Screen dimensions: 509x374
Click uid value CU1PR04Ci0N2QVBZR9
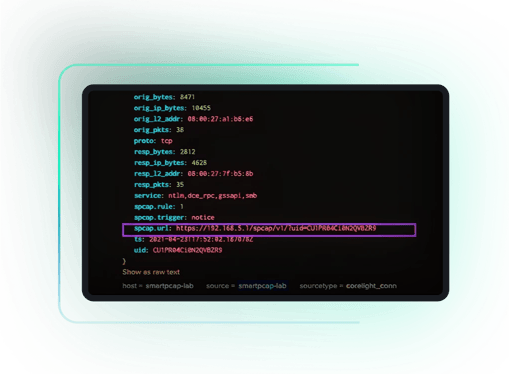pos(188,250)
